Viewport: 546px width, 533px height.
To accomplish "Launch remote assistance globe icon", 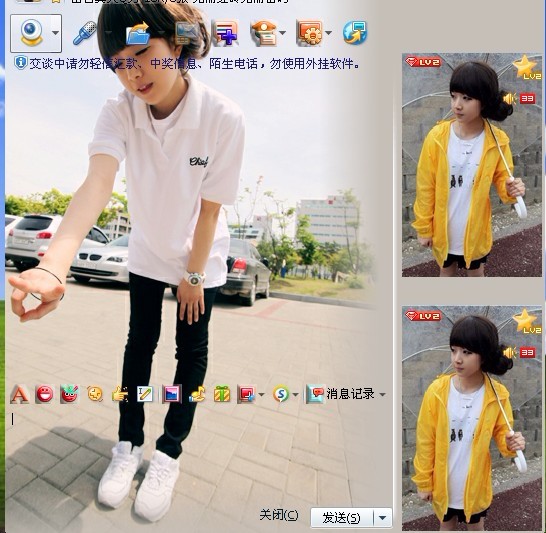I will 355,33.
